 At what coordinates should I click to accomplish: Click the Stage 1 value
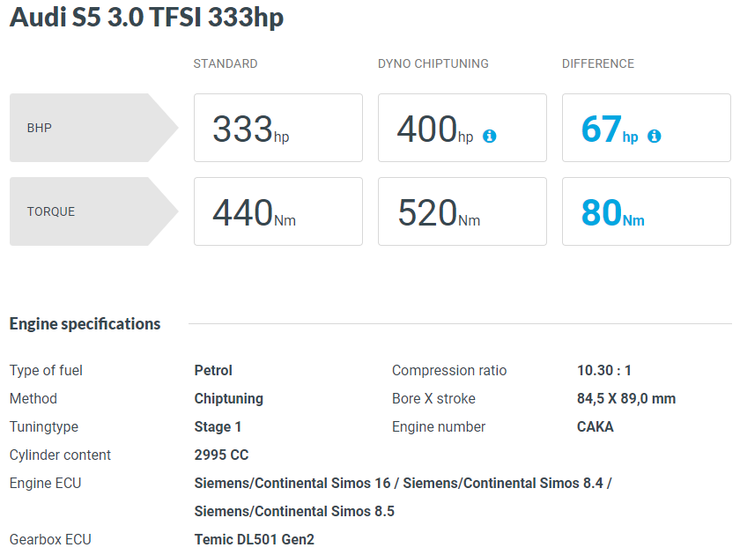pos(218,427)
